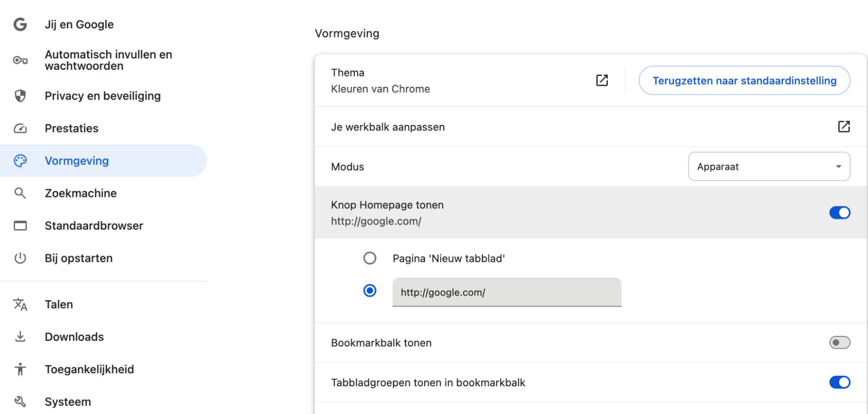
Task: Open the Thema external link icon
Action: pyautogui.click(x=602, y=80)
